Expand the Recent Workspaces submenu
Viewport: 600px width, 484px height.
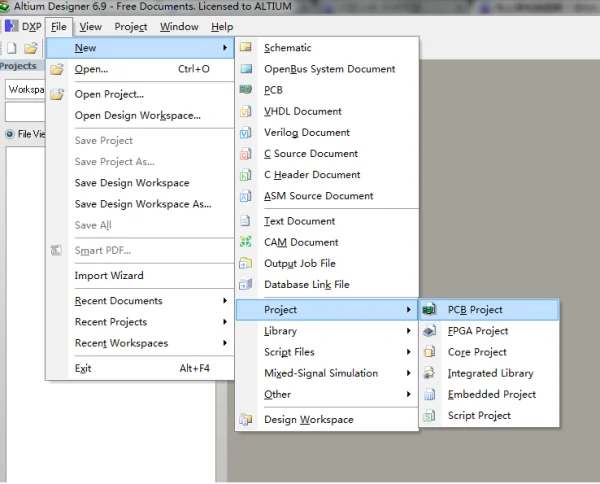click(225, 343)
